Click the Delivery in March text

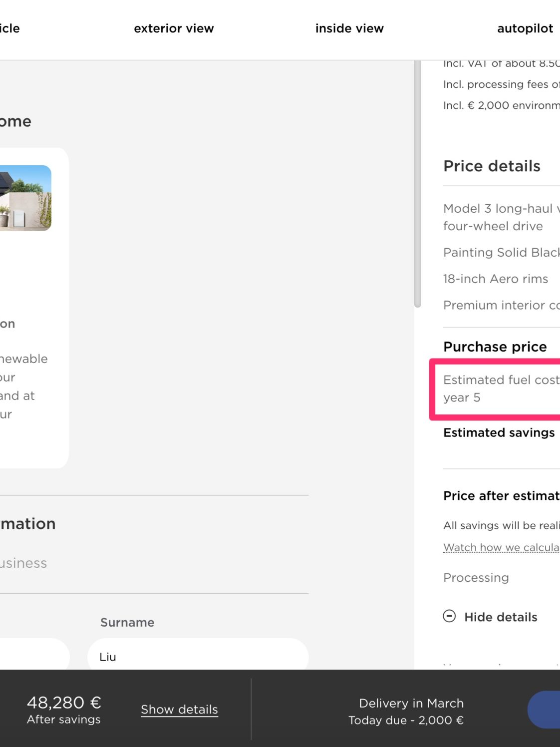pos(411,703)
